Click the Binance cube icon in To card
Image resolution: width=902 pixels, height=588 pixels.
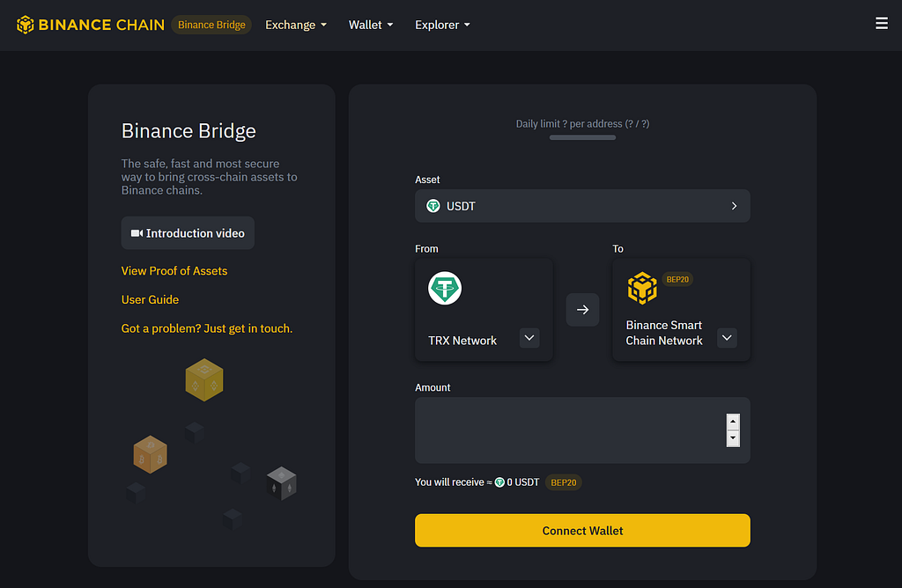pos(642,288)
